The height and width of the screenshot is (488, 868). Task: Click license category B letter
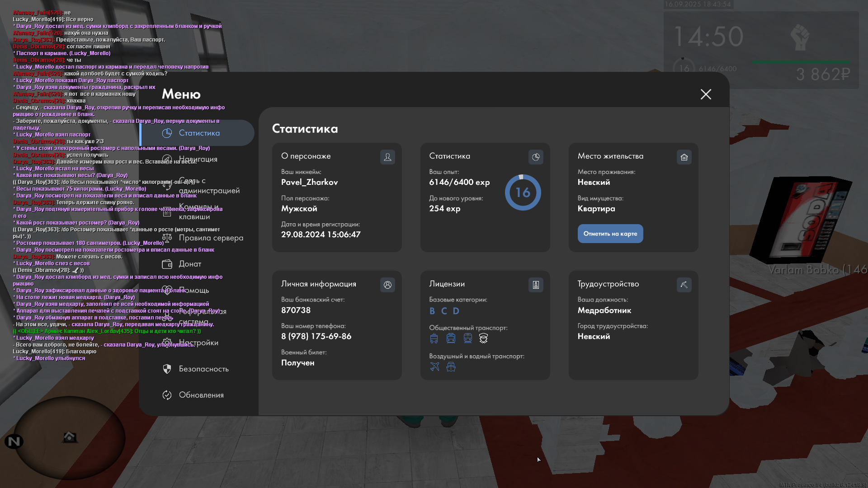(432, 311)
